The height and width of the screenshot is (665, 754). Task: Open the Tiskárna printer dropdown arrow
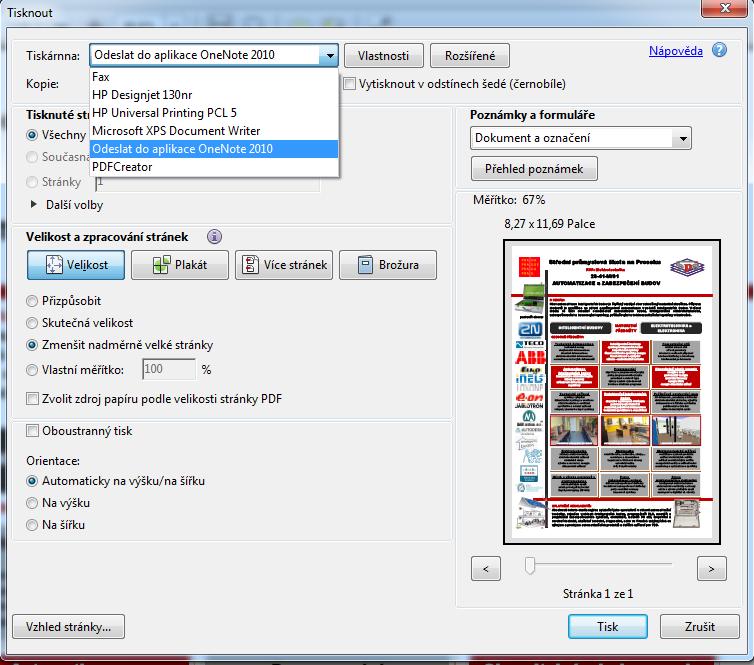tap(329, 55)
